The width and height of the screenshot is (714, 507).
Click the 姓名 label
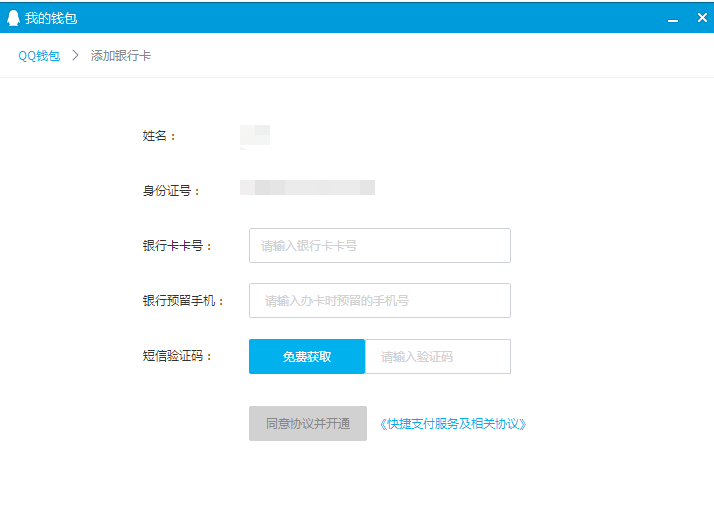point(159,136)
